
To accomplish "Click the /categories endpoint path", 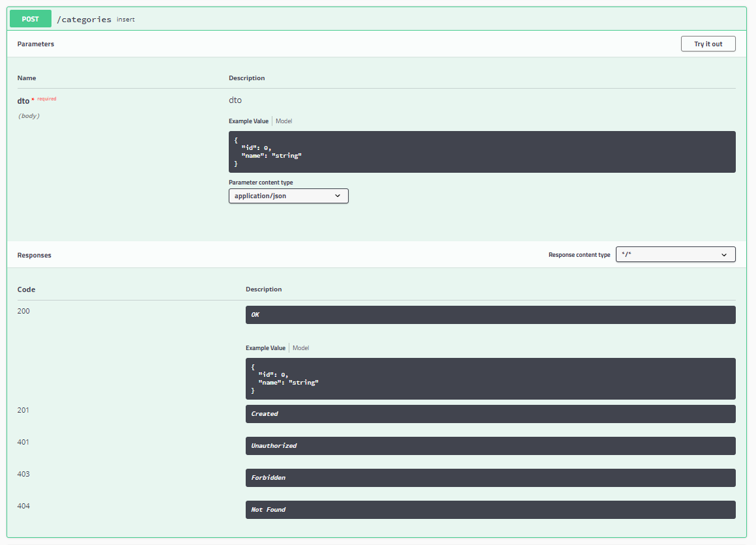I will 83,19.
